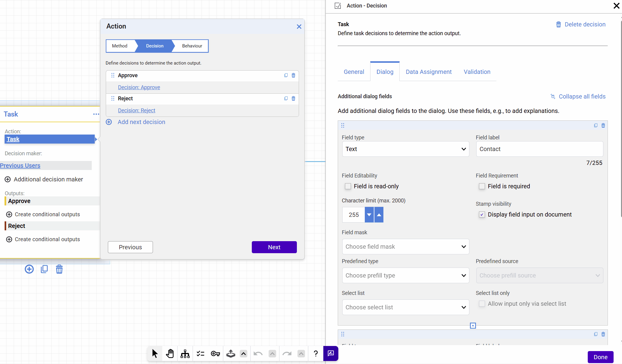
Task: Click the Field label input Contact
Action: coord(540,149)
